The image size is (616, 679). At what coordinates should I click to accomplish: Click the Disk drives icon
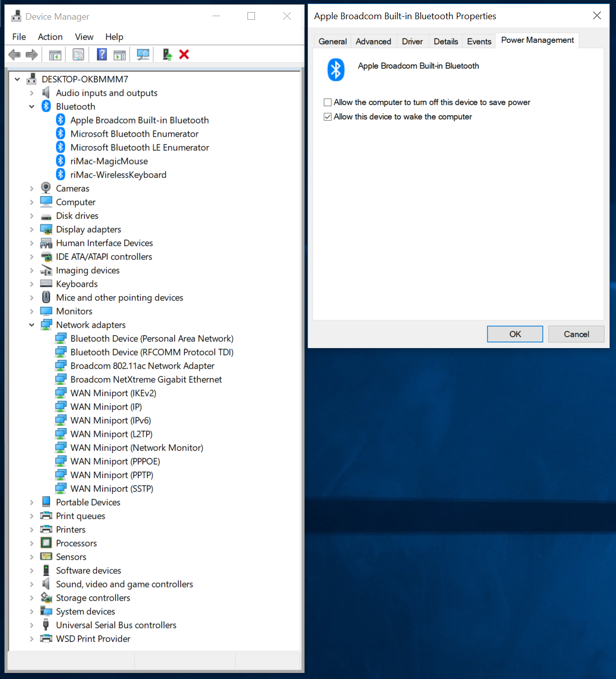tap(46, 216)
